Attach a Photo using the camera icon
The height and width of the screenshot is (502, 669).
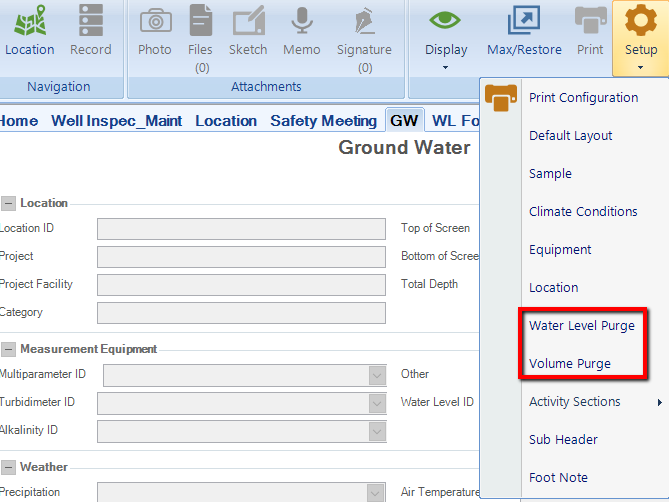[156, 21]
